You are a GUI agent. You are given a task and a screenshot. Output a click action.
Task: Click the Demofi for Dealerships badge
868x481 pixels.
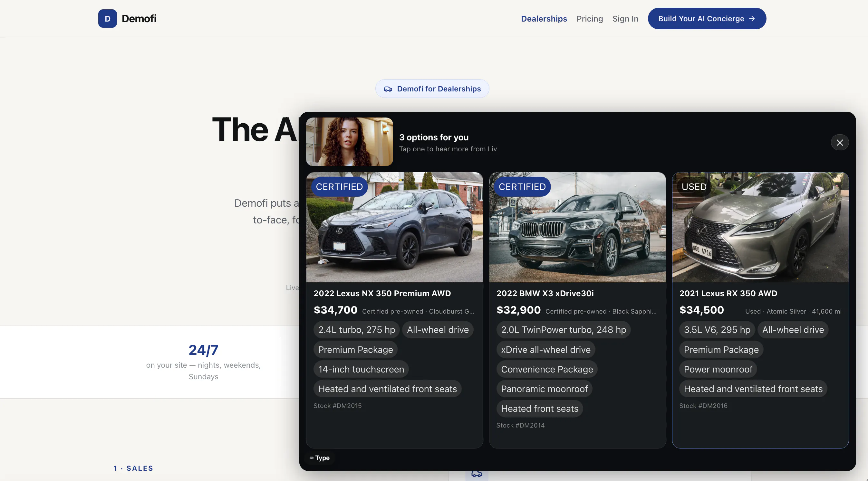(x=432, y=89)
